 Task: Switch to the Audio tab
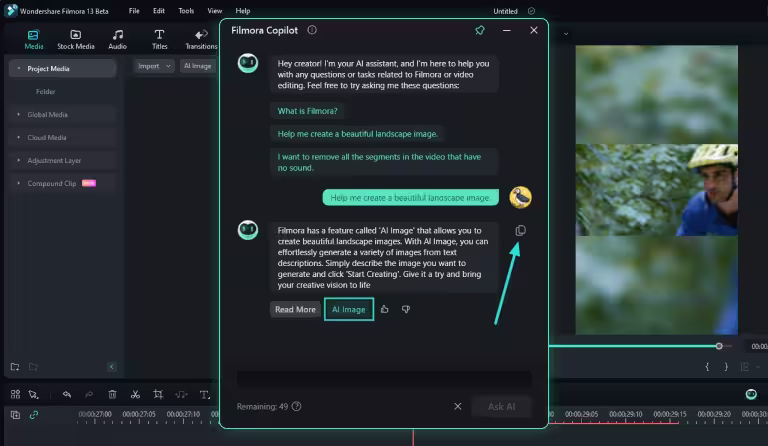pyautogui.click(x=117, y=39)
